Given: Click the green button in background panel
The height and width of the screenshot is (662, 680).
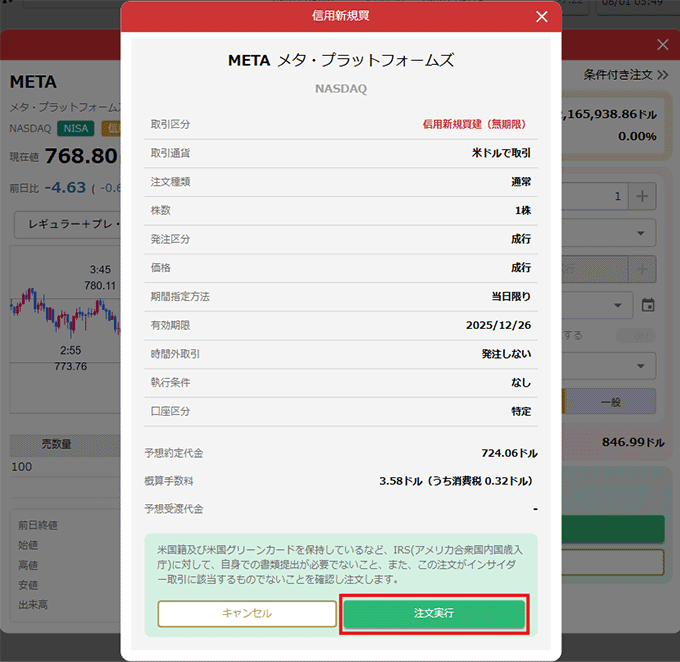Looking at the screenshot, I should click(x=613, y=528).
